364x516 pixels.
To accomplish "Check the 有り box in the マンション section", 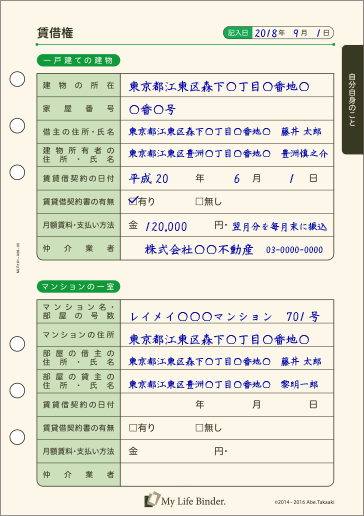I will pyautogui.click(x=133, y=428).
